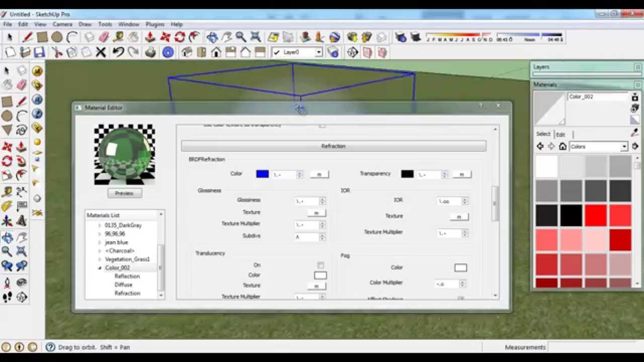Select Refraction layer in Materials List
Image resolution: width=644 pixels, height=362 pixels.
pyautogui.click(x=127, y=293)
